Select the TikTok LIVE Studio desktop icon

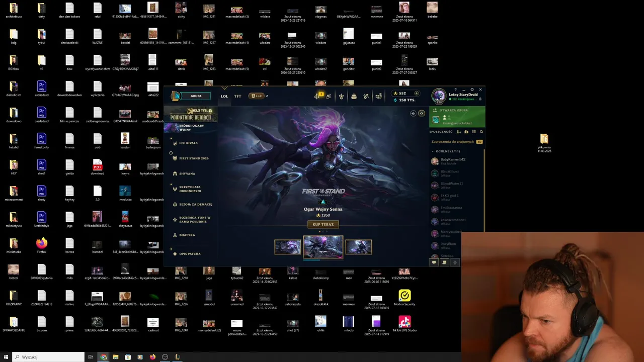point(405,323)
